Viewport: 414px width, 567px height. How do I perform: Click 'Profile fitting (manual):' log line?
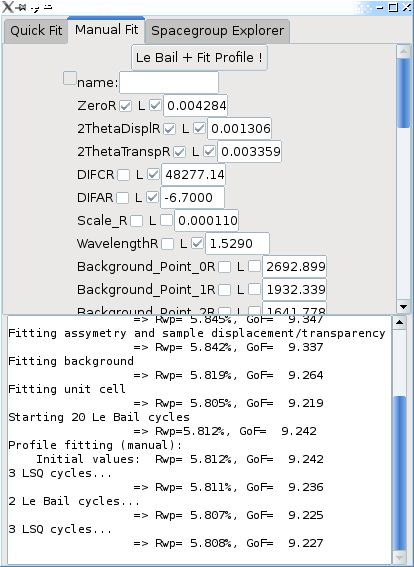point(95,445)
